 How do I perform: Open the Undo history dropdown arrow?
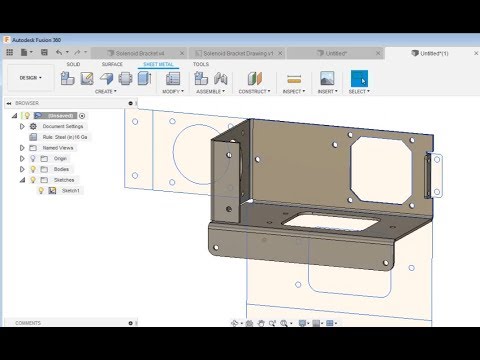[x=67, y=52]
